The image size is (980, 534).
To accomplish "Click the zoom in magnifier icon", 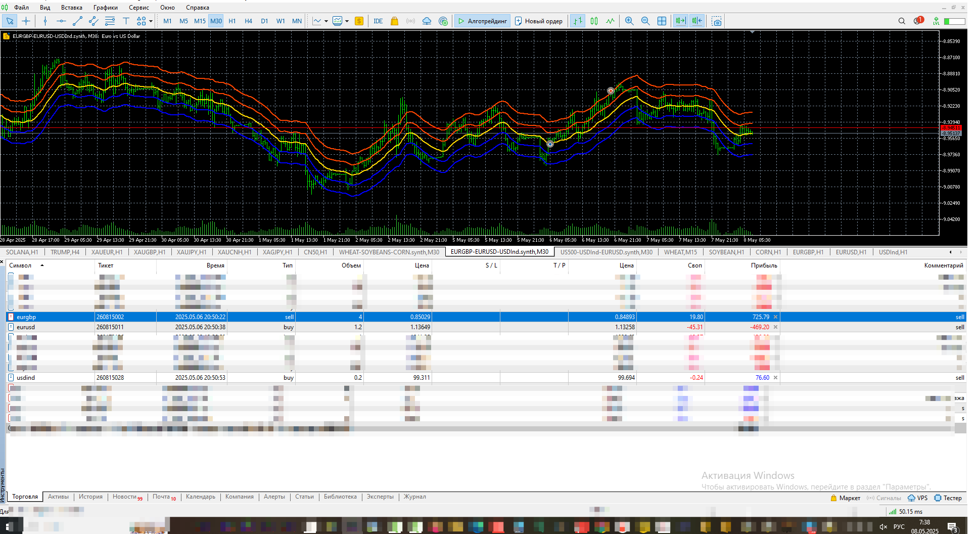I will [629, 21].
